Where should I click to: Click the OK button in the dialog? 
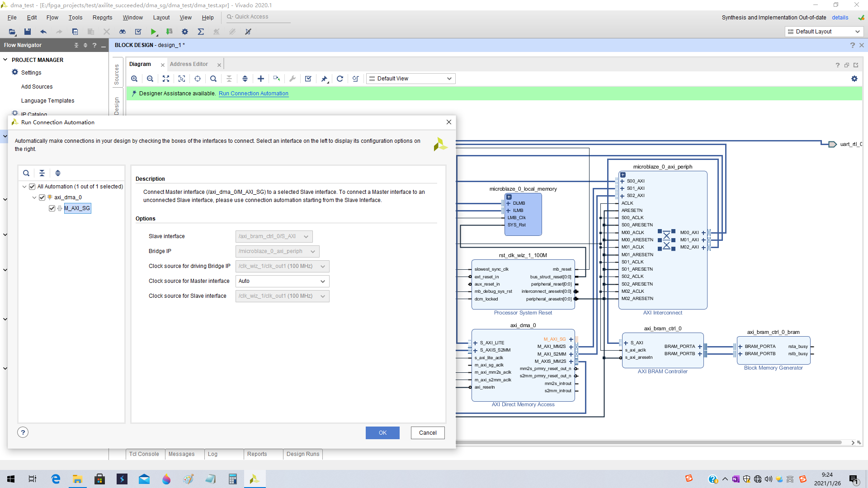coord(382,432)
